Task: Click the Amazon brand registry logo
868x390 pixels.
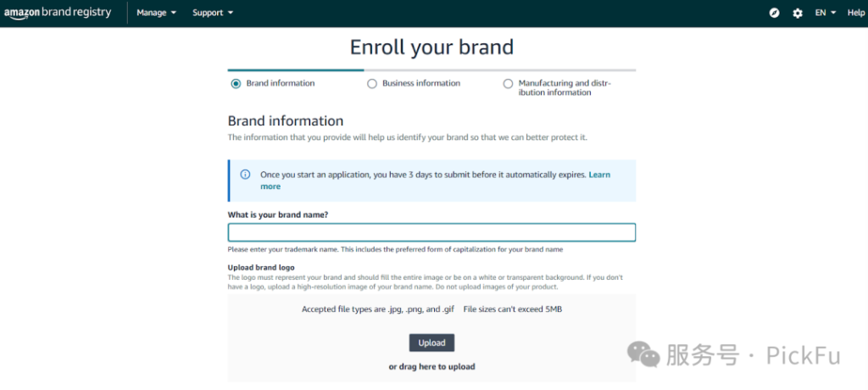Action: [58, 13]
